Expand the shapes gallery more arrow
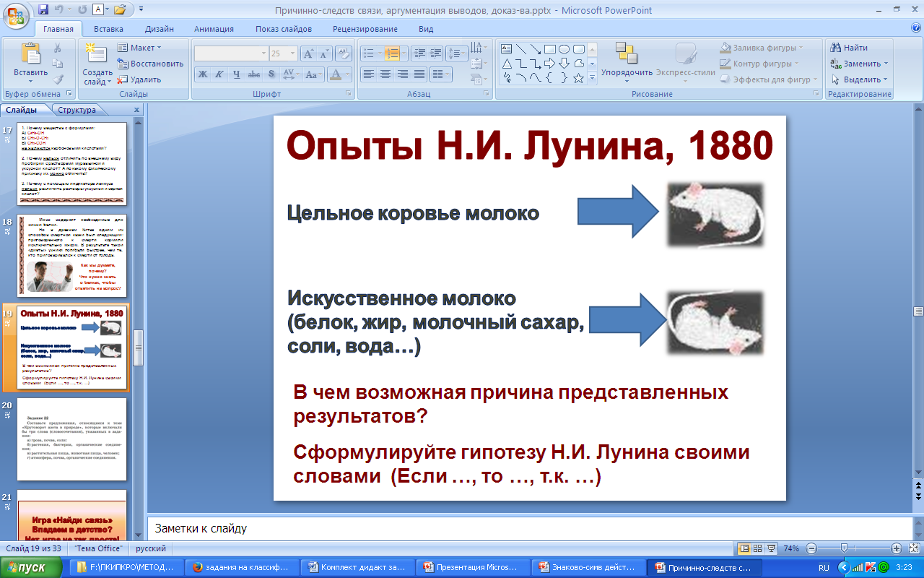This screenshot has height=578, width=924. coord(592,78)
